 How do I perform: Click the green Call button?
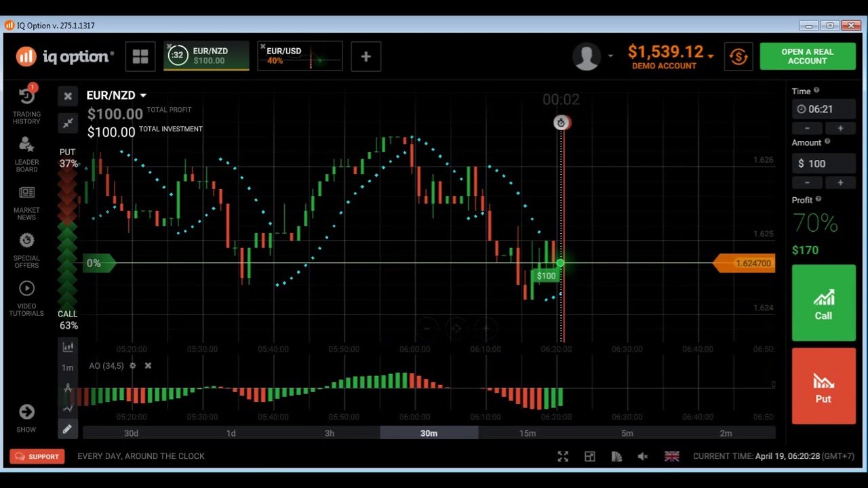pos(824,303)
